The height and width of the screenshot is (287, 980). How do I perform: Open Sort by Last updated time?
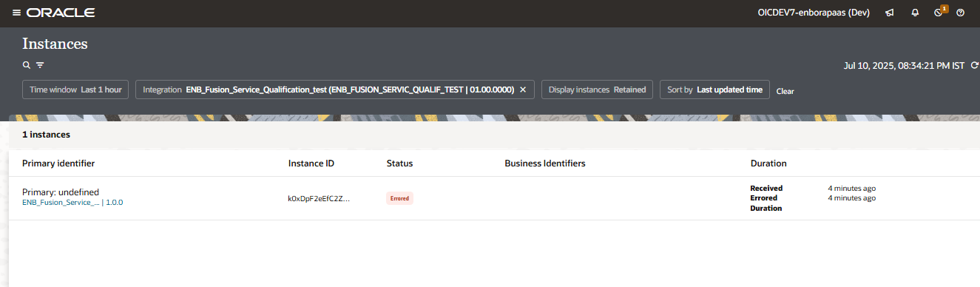714,90
